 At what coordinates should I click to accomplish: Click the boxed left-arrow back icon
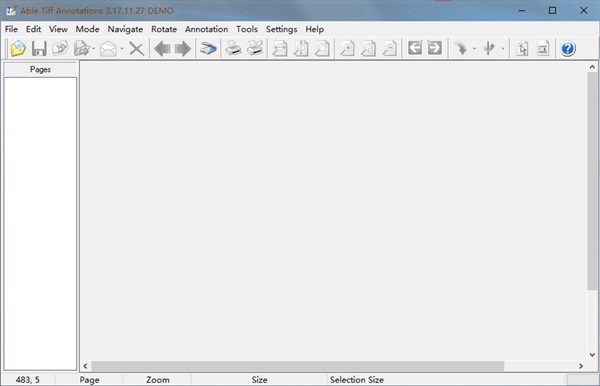coord(415,48)
